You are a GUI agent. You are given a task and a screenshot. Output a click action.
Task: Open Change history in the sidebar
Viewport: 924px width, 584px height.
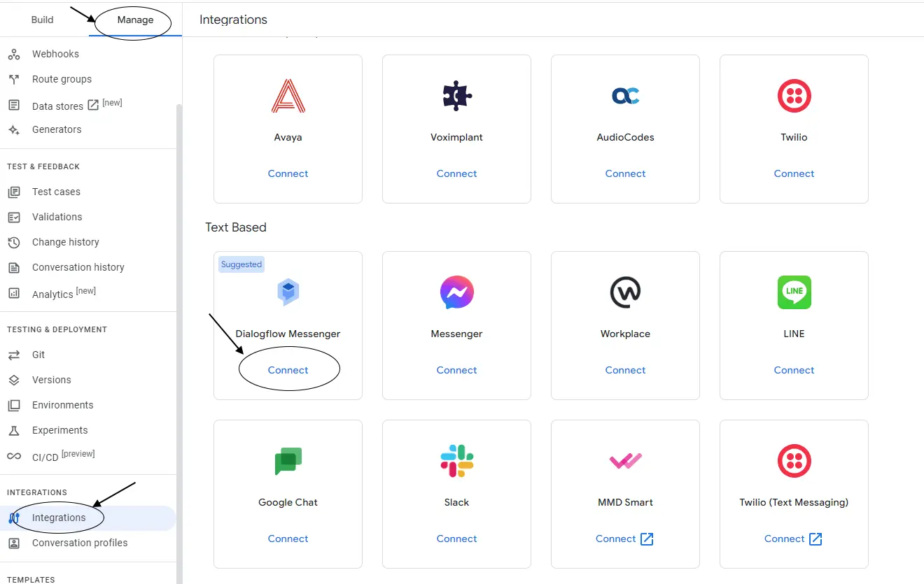click(x=66, y=242)
